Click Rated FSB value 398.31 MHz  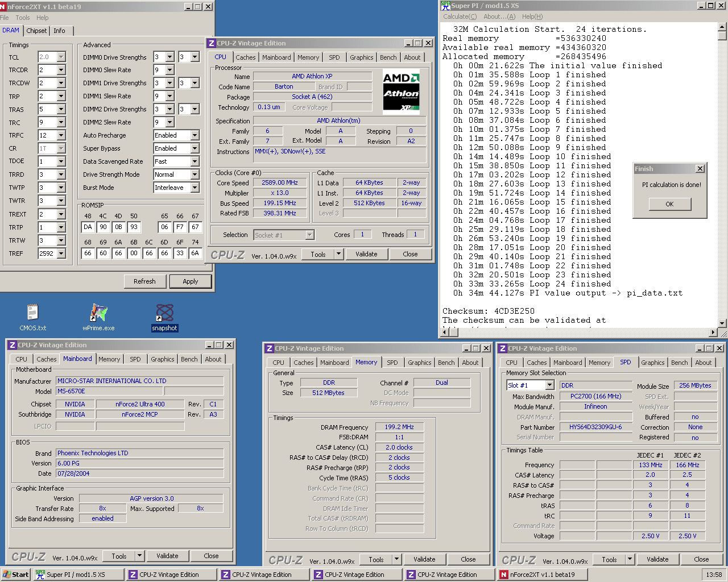tap(280, 213)
